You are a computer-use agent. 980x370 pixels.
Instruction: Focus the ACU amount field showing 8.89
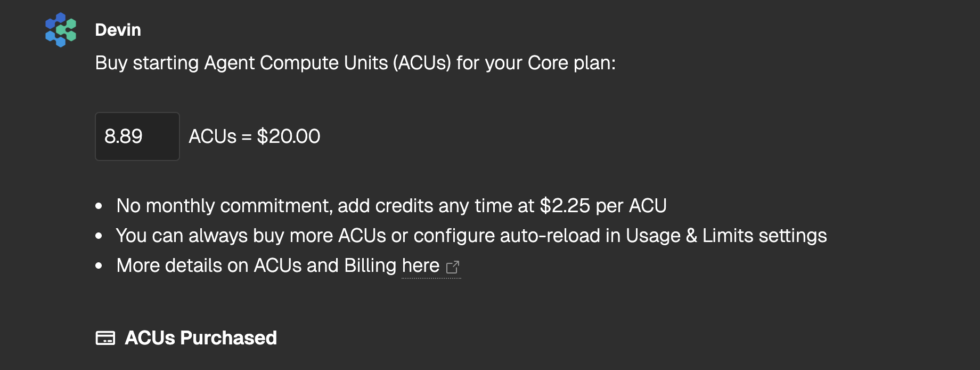click(x=137, y=136)
